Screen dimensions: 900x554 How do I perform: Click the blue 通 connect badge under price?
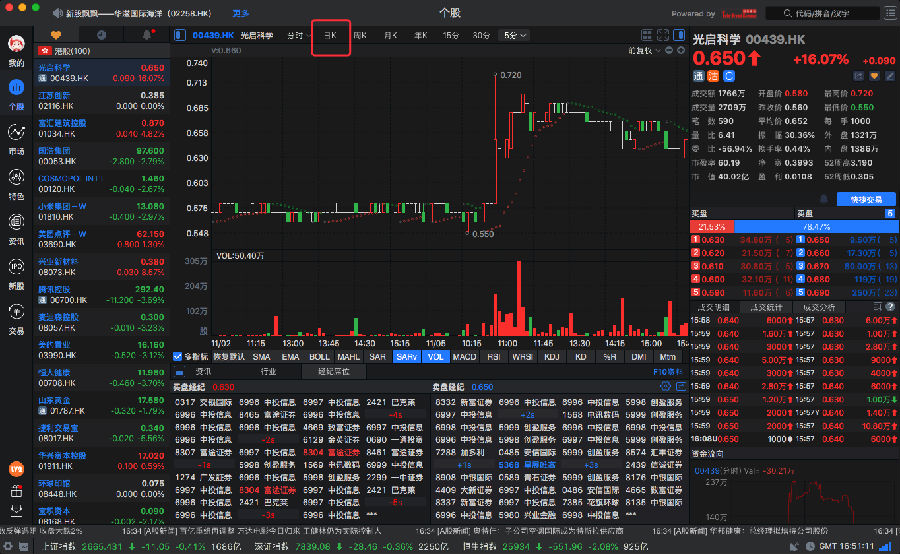coord(699,76)
